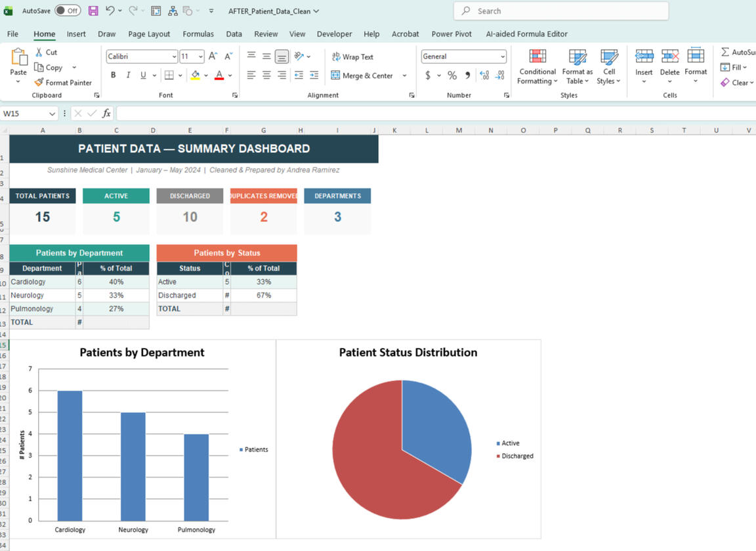This screenshot has width=756, height=551.
Task: Apply italic formatting
Action: tap(127, 75)
